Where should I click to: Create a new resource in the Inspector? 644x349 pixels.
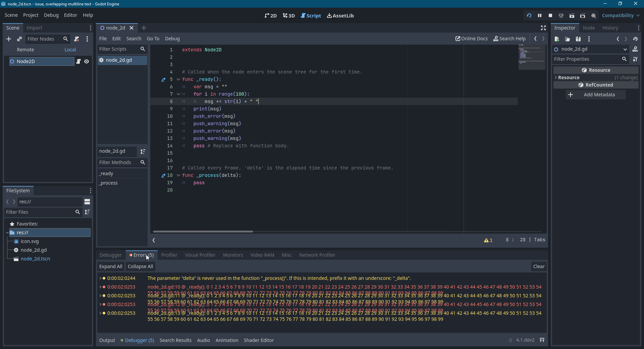click(x=557, y=39)
